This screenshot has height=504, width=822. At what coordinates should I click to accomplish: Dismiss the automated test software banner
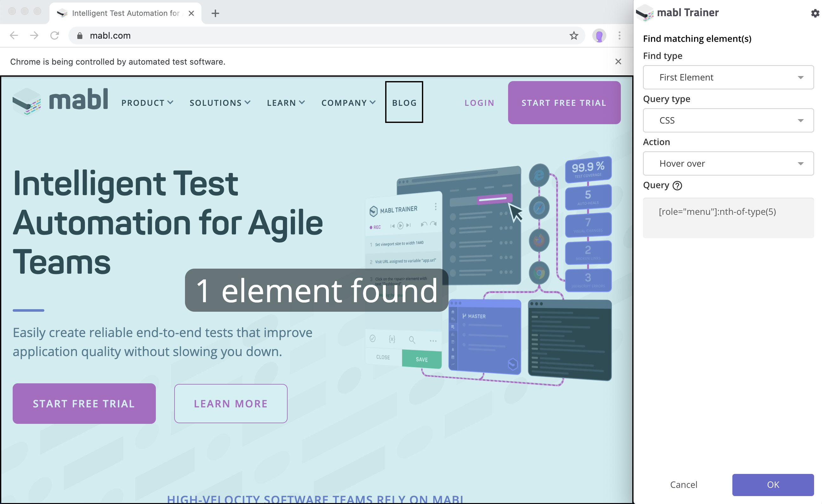point(618,62)
